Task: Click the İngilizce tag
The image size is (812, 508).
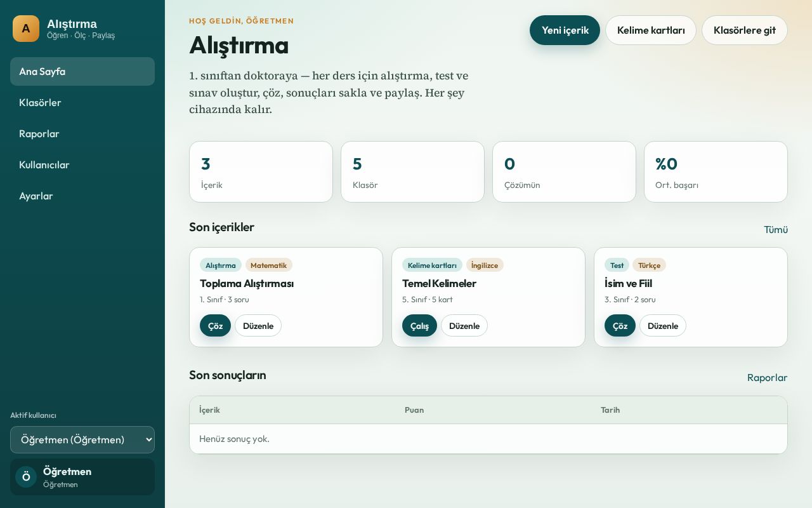Action: pos(485,265)
